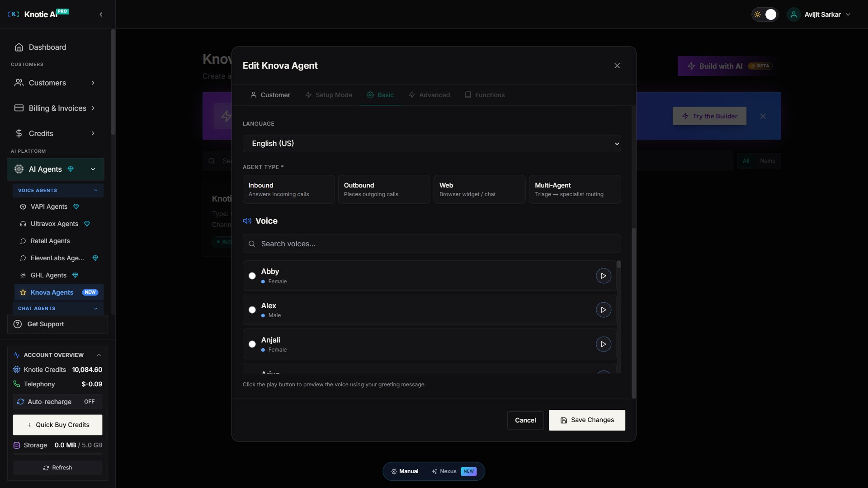Switch to the Setup Mode tab
Image resolution: width=868 pixels, height=488 pixels.
pos(329,95)
